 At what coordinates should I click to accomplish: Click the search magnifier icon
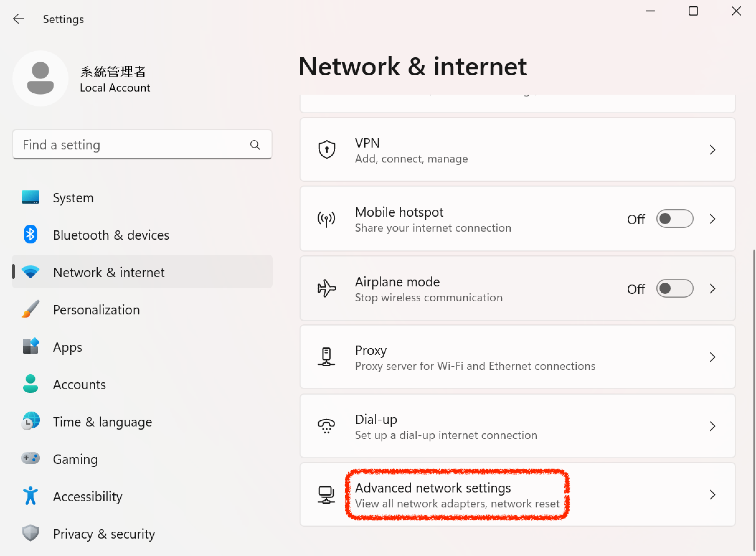pyautogui.click(x=255, y=145)
